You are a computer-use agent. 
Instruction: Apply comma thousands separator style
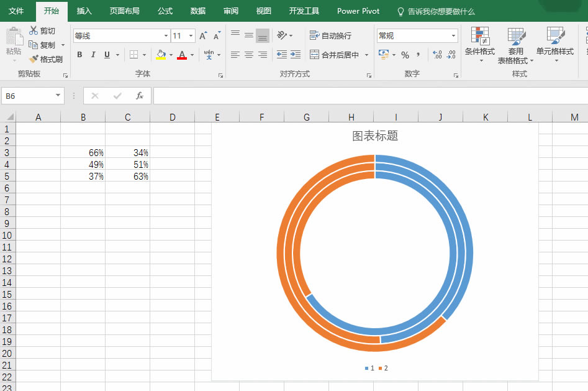[x=418, y=55]
